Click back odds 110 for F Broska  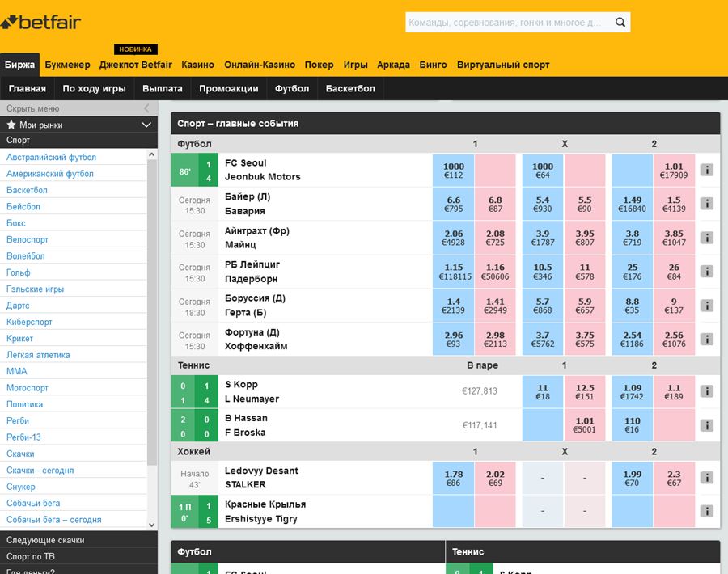coord(632,425)
